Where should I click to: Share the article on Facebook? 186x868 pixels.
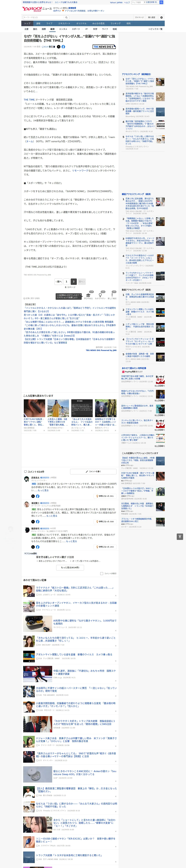point(63,47)
